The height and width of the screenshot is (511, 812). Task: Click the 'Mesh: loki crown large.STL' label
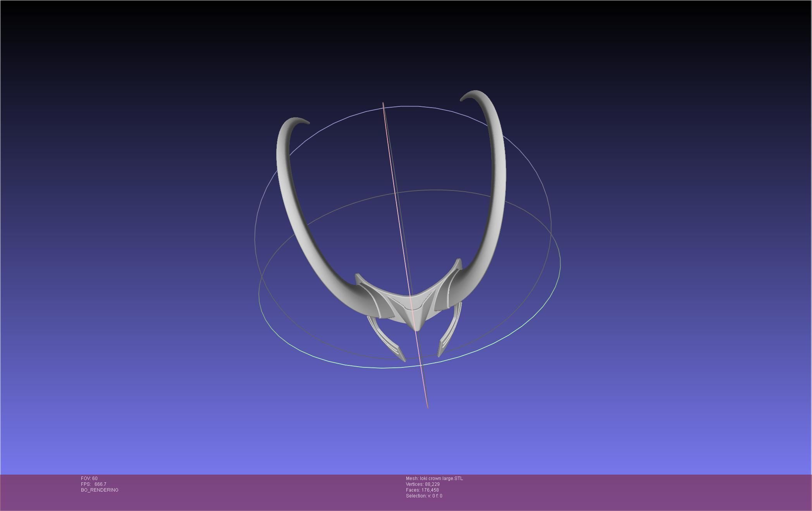coord(434,478)
